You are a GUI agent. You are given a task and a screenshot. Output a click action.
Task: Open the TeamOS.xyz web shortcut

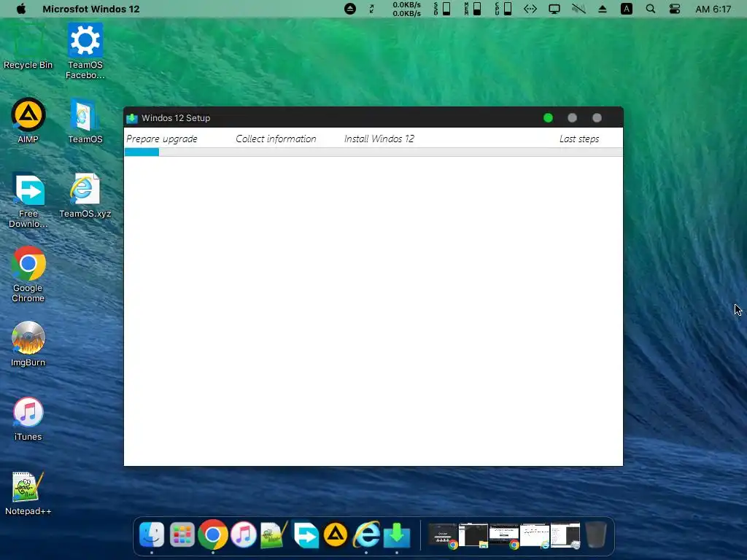(x=85, y=195)
